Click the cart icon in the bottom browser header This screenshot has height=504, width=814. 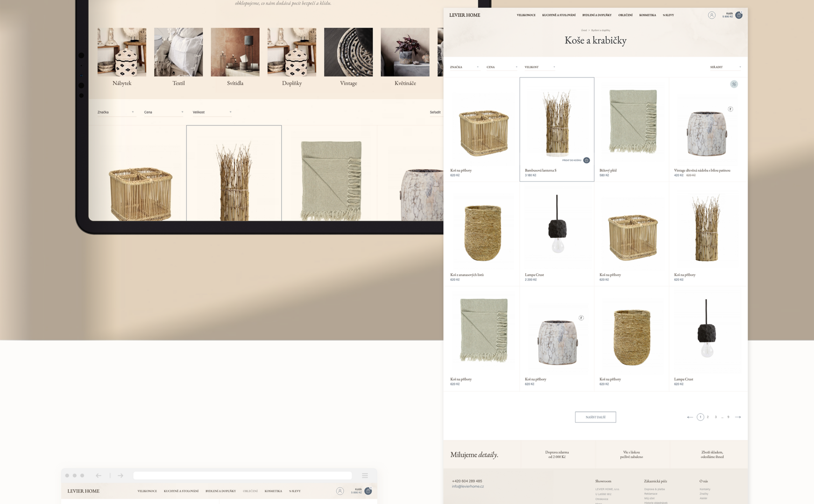tap(368, 491)
